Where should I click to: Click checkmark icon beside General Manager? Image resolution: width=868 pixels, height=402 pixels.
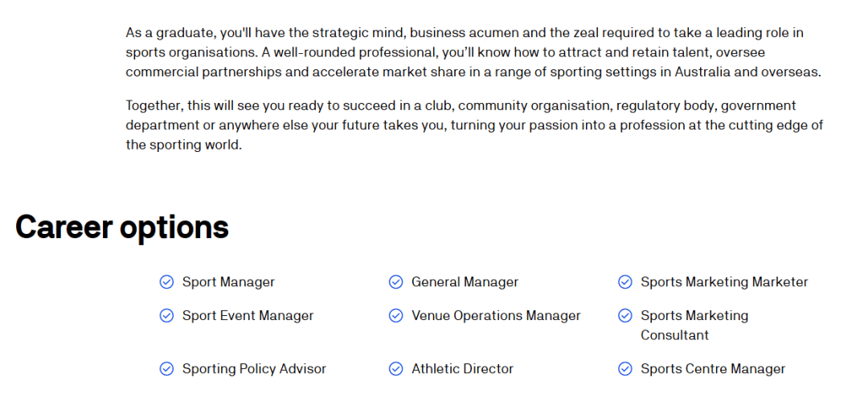coord(395,282)
